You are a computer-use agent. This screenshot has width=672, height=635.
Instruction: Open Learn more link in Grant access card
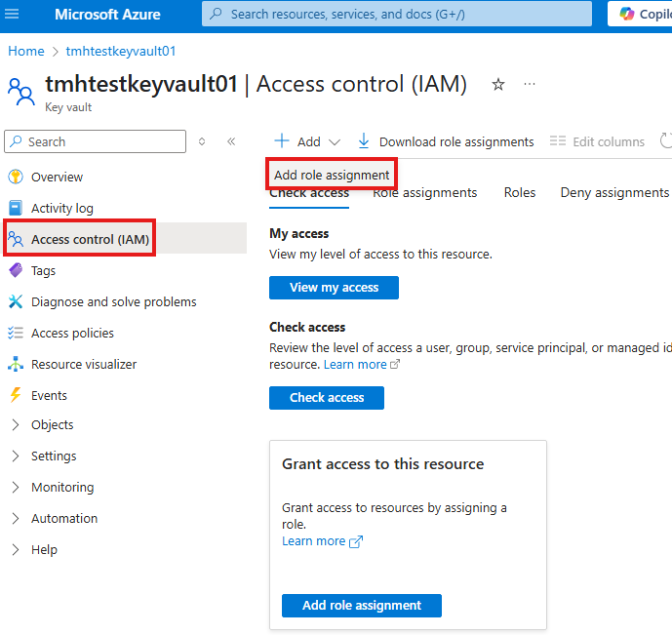314,541
